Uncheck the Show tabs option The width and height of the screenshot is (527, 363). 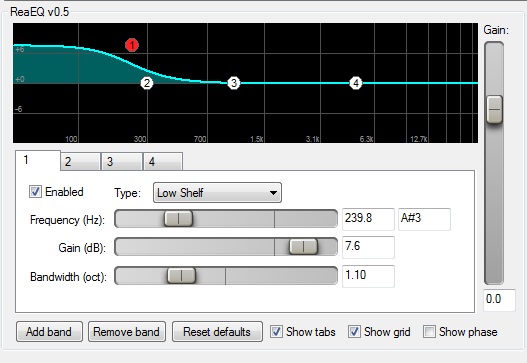(276, 331)
